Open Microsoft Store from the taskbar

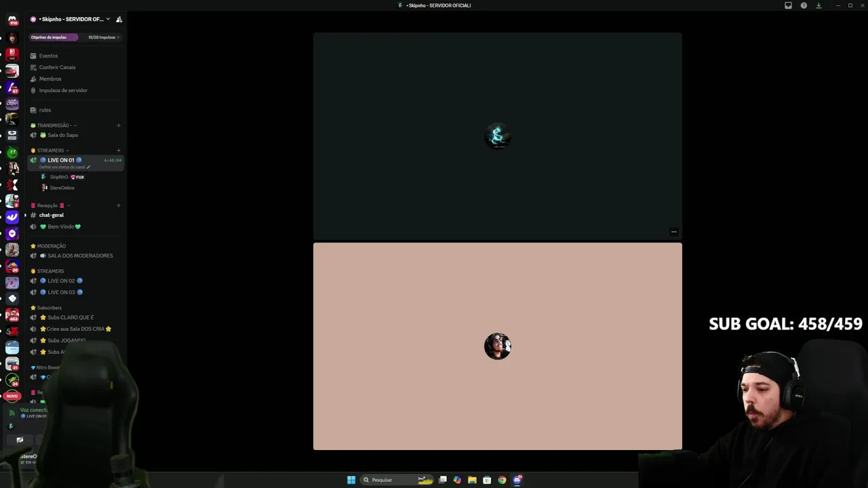[x=487, y=480]
